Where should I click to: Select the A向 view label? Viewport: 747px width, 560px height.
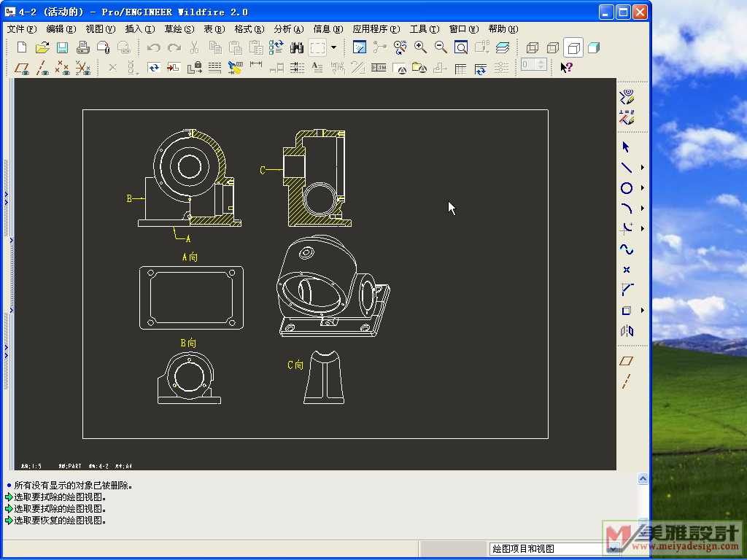pos(190,257)
